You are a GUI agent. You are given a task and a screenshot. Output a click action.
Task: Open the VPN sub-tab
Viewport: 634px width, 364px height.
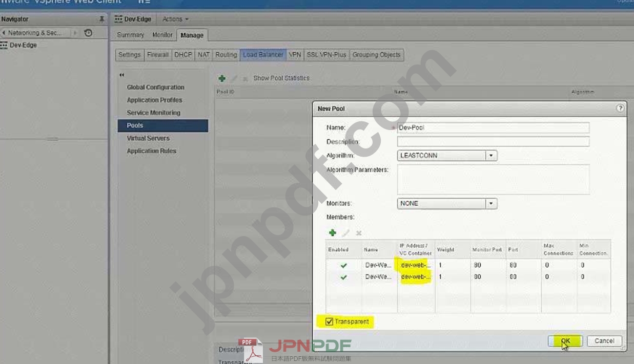click(x=295, y=55)
